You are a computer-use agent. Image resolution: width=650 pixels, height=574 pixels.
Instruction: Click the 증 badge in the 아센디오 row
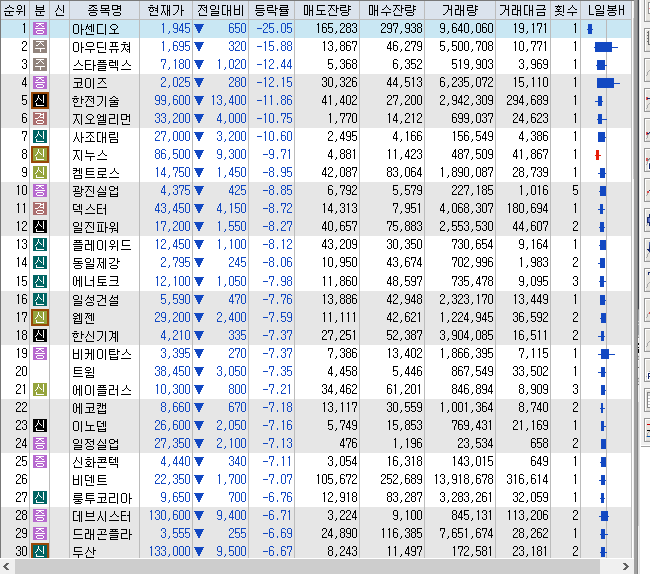click(40, 29)
